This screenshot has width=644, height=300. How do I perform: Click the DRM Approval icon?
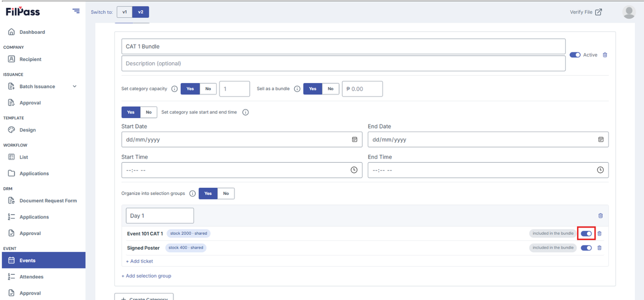tap(11, 233)
